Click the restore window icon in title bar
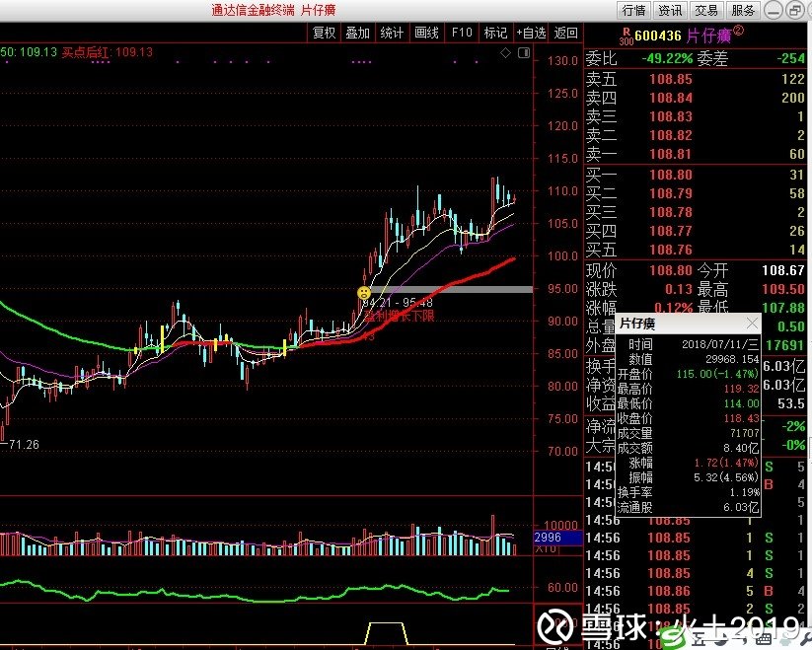The height and width of the screenshot is (650, 812). click(795, 10)
